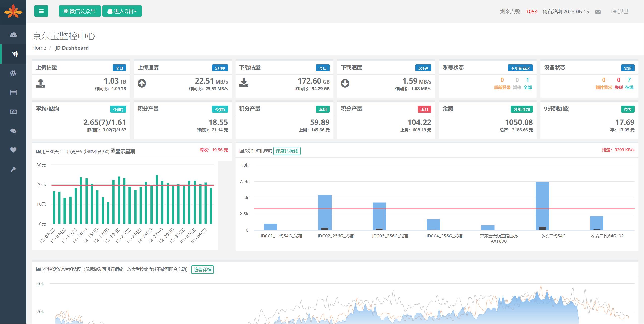
Task: Open the chat messages sidebar icon
Action: (x=13, y=131)
